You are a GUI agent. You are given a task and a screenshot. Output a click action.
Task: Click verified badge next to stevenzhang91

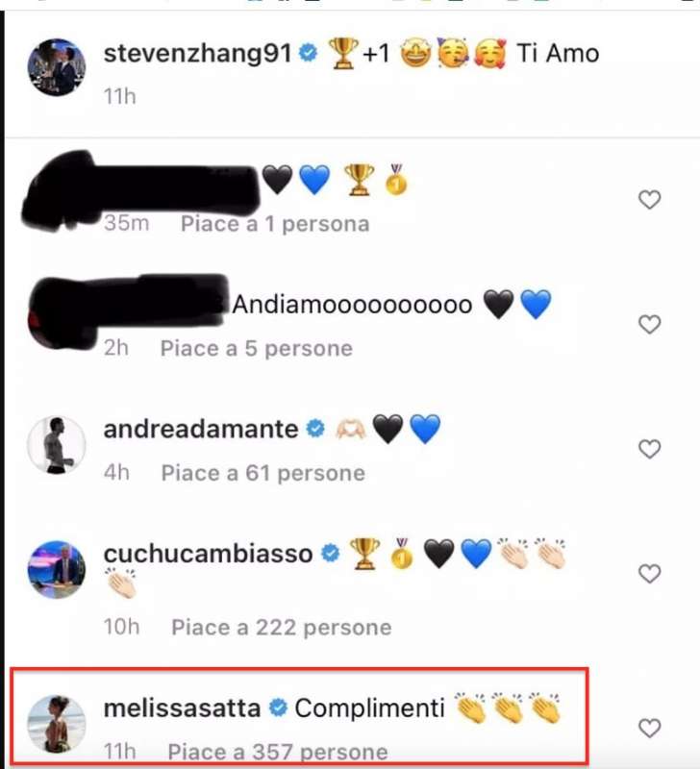308,53
